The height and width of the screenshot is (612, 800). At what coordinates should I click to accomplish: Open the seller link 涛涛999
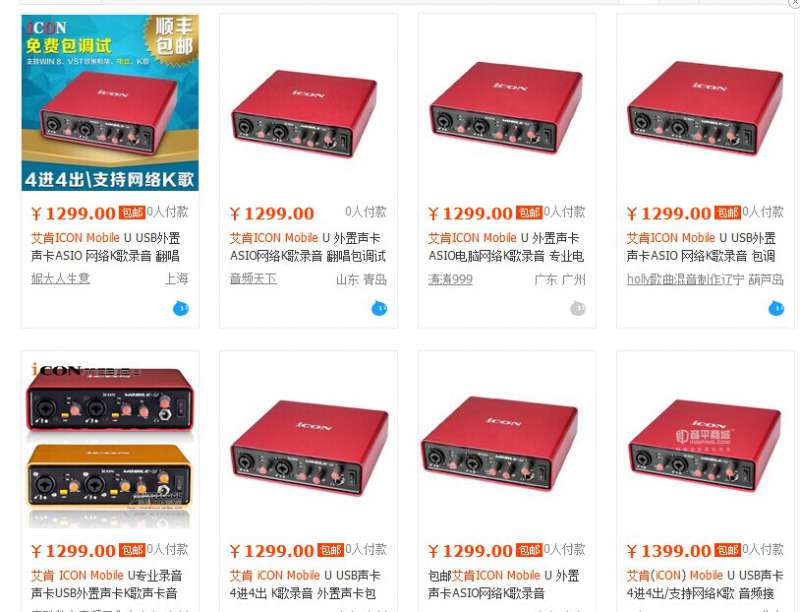451,279
